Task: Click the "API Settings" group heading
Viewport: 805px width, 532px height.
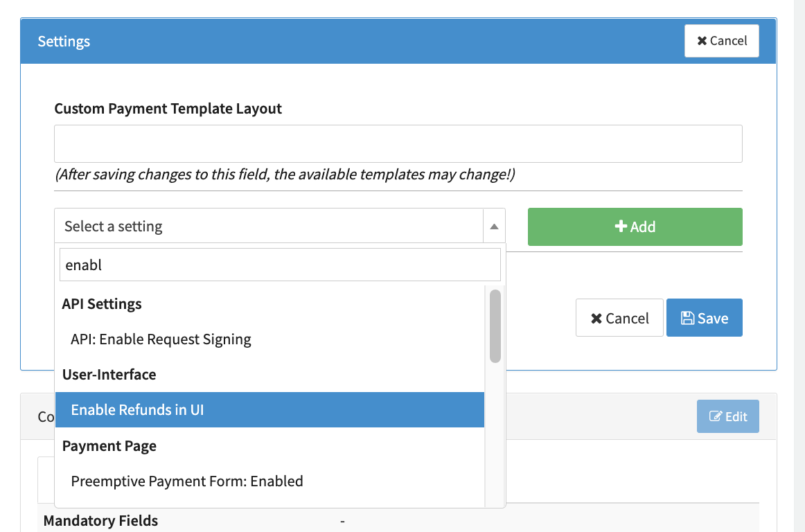Action: coord(102,304)
